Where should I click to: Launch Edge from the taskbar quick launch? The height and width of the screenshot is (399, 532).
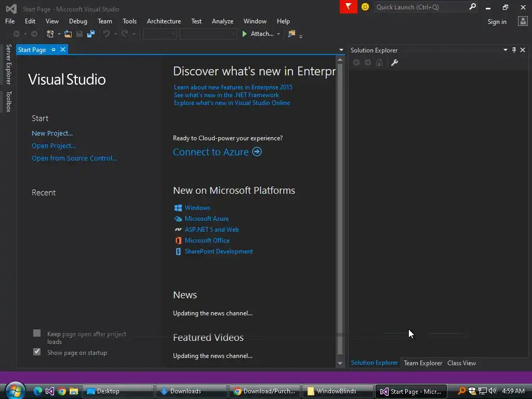37,391
